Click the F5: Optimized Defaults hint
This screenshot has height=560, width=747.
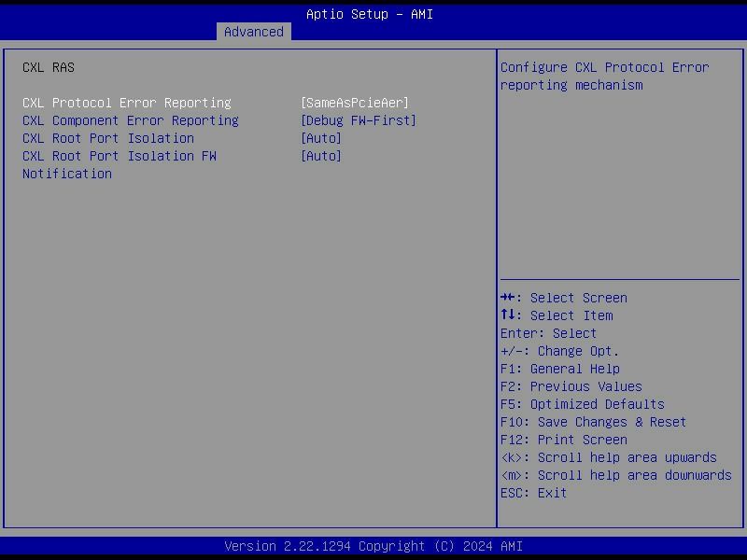(582, 404)
